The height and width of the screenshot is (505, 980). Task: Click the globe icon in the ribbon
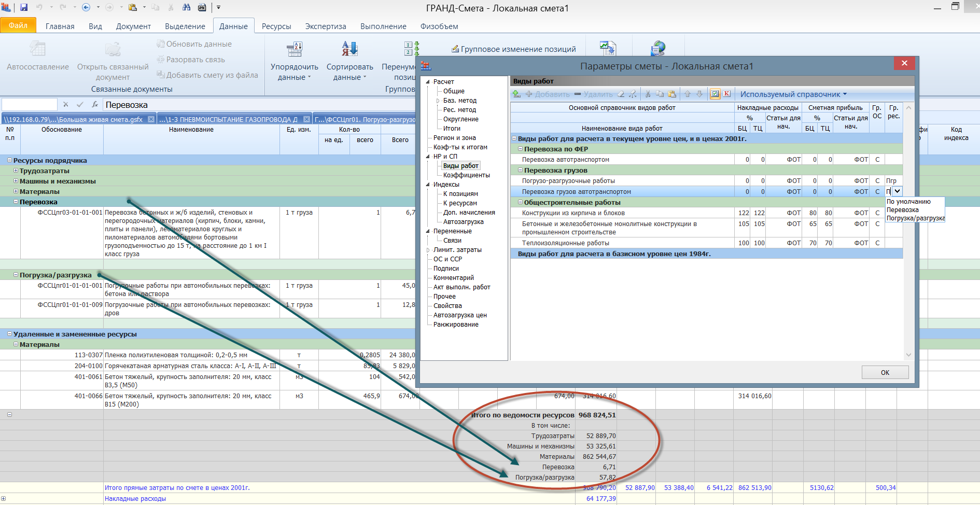tap(658, 48)
